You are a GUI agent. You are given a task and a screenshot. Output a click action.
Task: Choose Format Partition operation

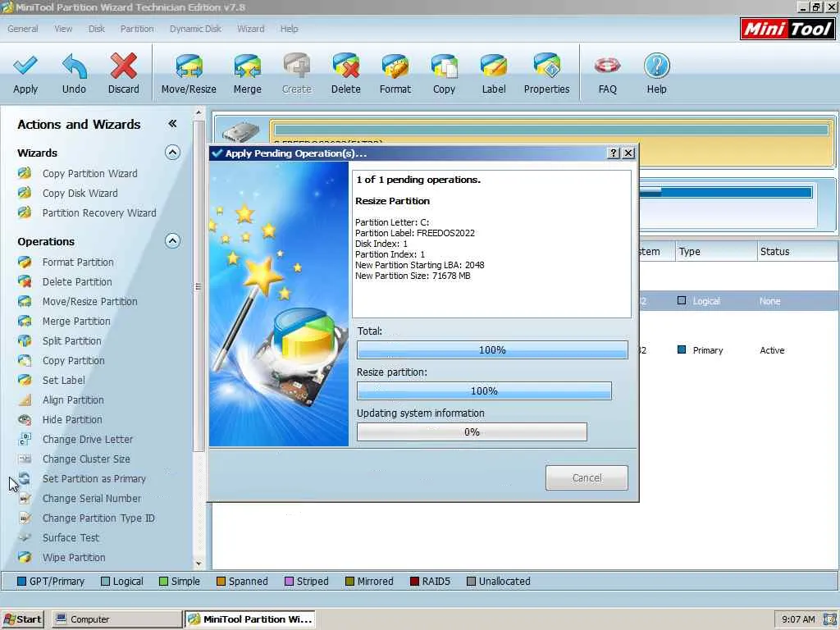[x=78, y=262]
